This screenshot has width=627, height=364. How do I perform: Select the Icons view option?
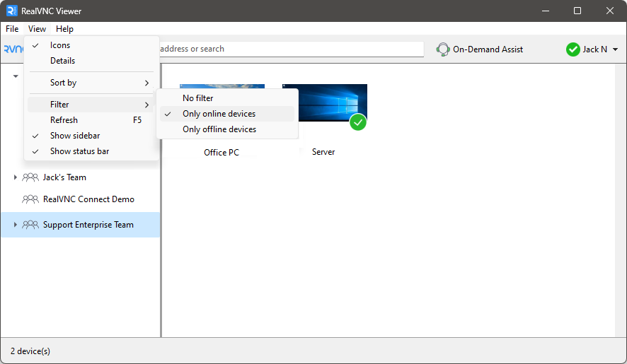91,45
